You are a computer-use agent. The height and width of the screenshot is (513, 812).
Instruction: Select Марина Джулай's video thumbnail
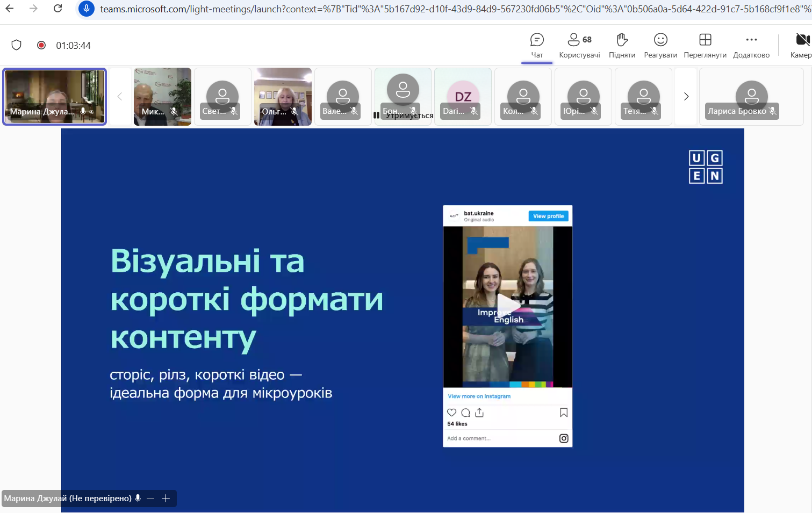point(54,97)
